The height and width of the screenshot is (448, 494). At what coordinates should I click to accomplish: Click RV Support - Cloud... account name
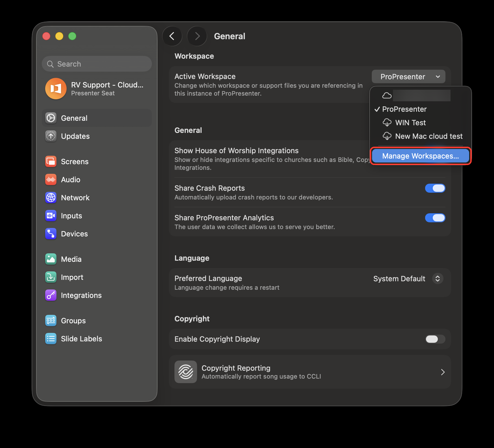click(107, 85)
